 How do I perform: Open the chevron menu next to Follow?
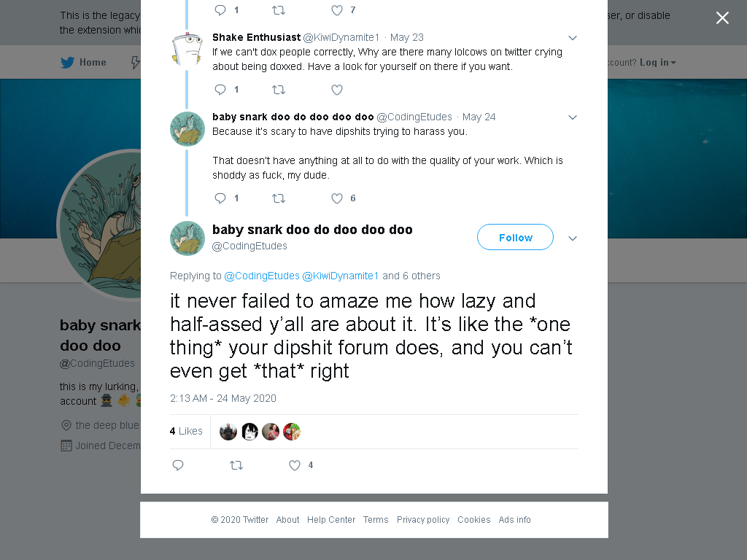573,238
